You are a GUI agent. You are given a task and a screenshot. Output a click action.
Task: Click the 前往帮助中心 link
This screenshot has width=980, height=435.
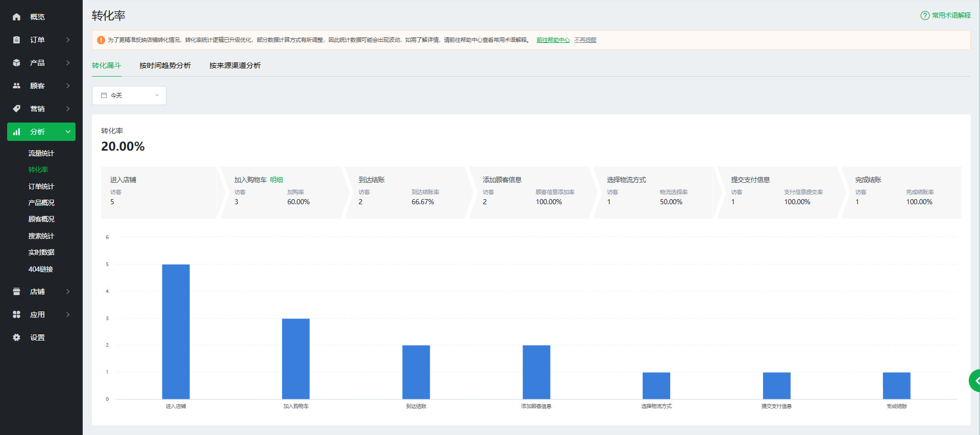[x=553, y=40]
